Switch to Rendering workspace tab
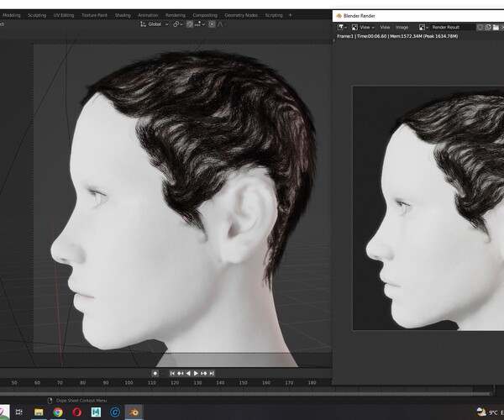This screenshot has width=504, height=420. (176, 15)
